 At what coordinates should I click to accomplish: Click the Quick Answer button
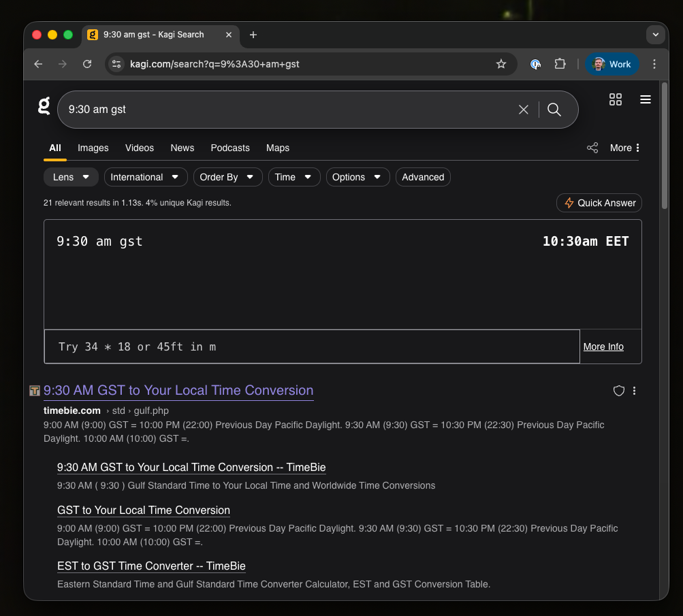[x=599, y=203]
